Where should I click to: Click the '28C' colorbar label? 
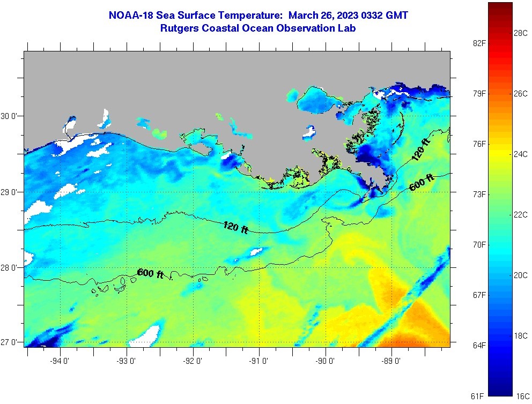(x=520, y=33)
